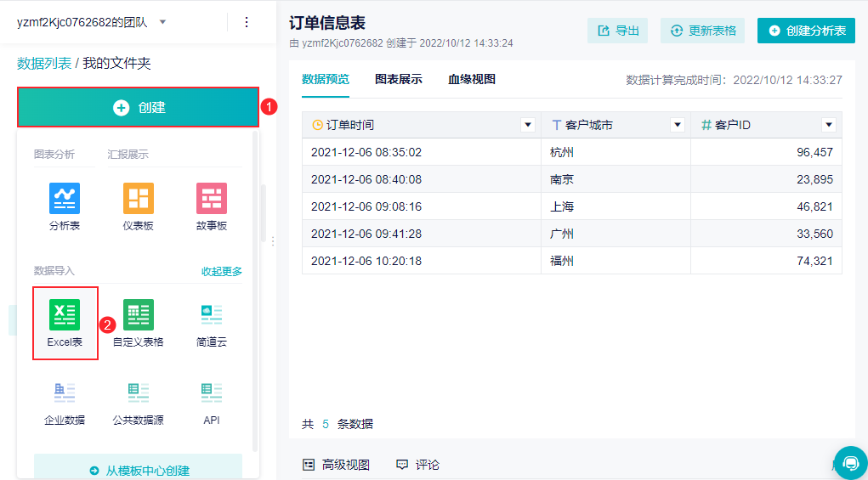868x480 pixels.
Task: Open the 简道云 data import icon
Action: tap(212, 315)
